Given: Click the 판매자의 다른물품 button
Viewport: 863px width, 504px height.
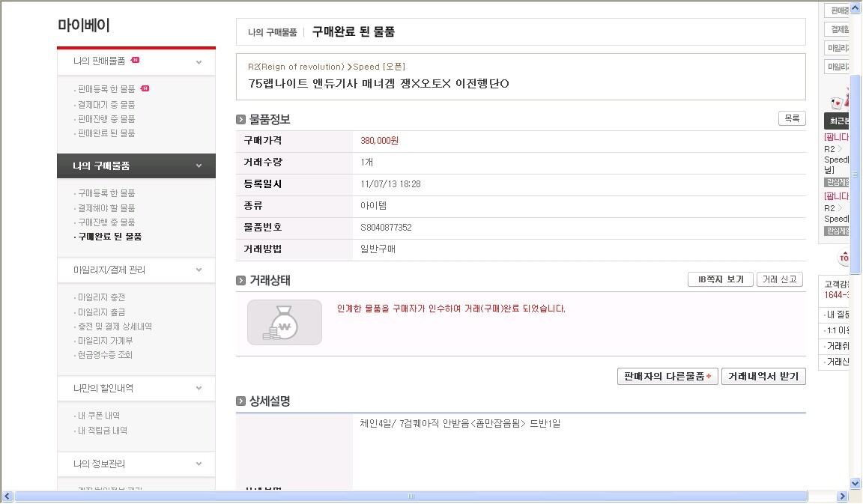Looking at the screenshot, I should pos(667,377).
